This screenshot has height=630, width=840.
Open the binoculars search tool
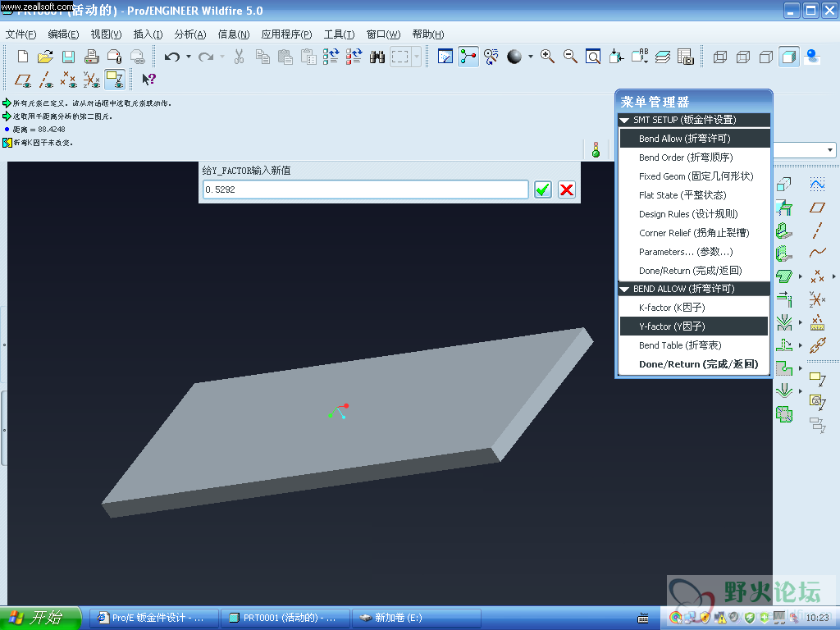(377, 57)
